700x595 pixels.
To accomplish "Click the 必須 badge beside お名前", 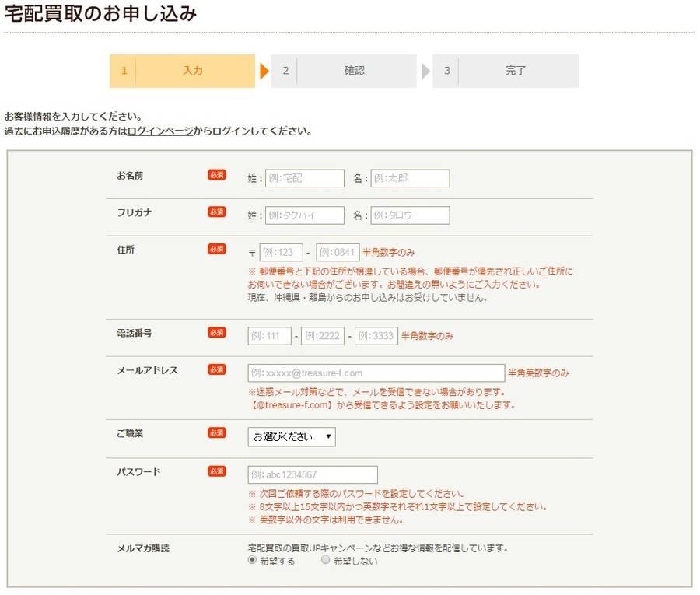I will [x=217, y=176].
